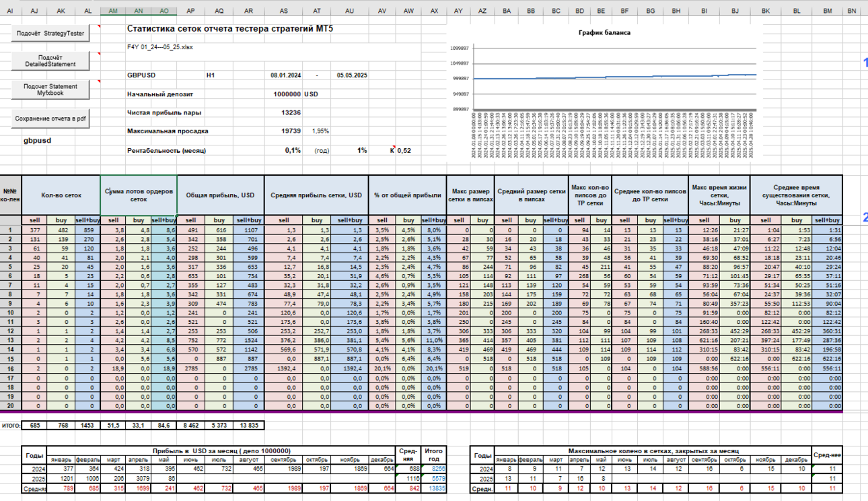Select column header AP
Viewport: 868px width, 501px height.
coord(191,11)
